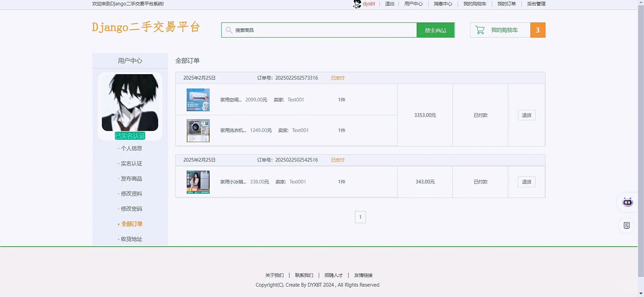Open 联系我们 footer link
The height and width of the screenshot is (297, 644).
(304, 275)
